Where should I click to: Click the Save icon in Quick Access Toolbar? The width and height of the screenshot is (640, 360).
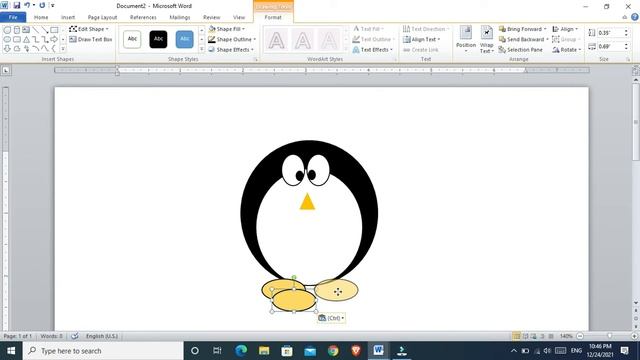click(17, 6)
